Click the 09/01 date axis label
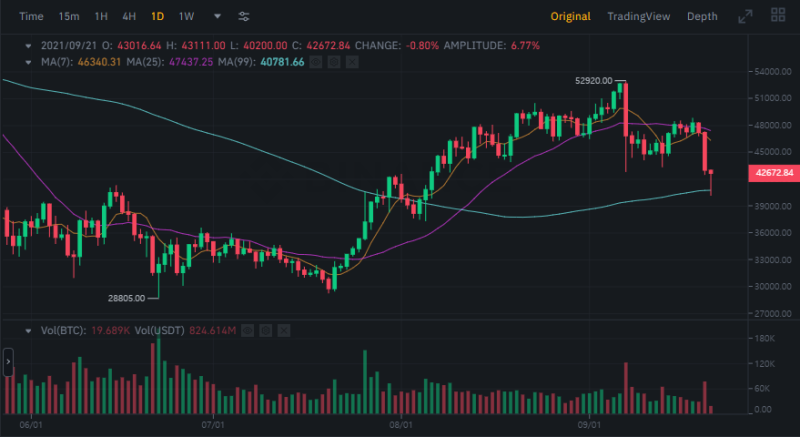 [588, 425]
